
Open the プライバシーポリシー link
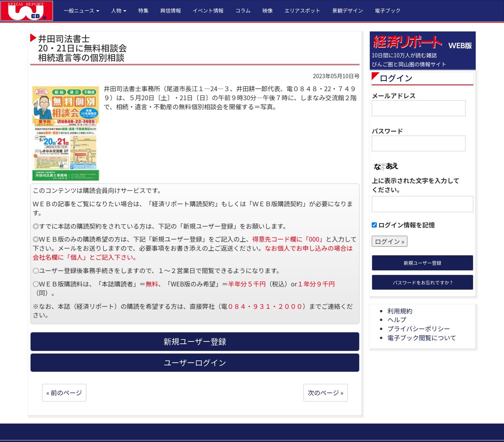click(418, 329)
